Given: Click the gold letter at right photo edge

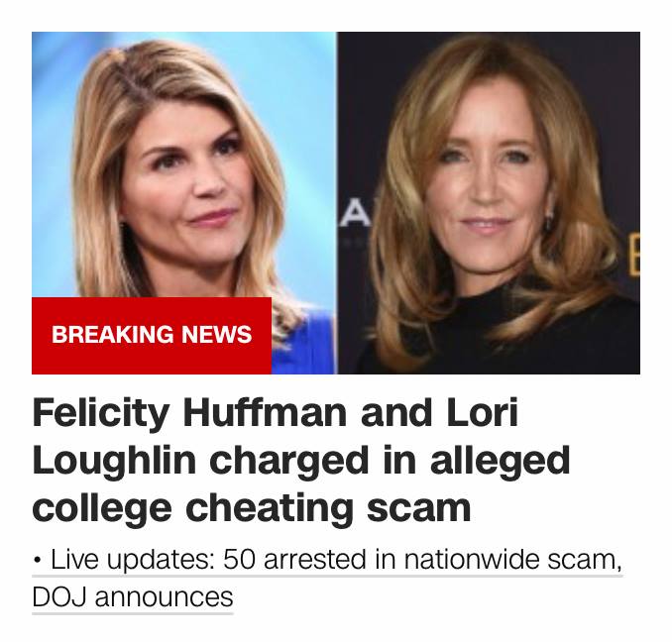Looking at the screenshot, I should click(x=634, y=256).
